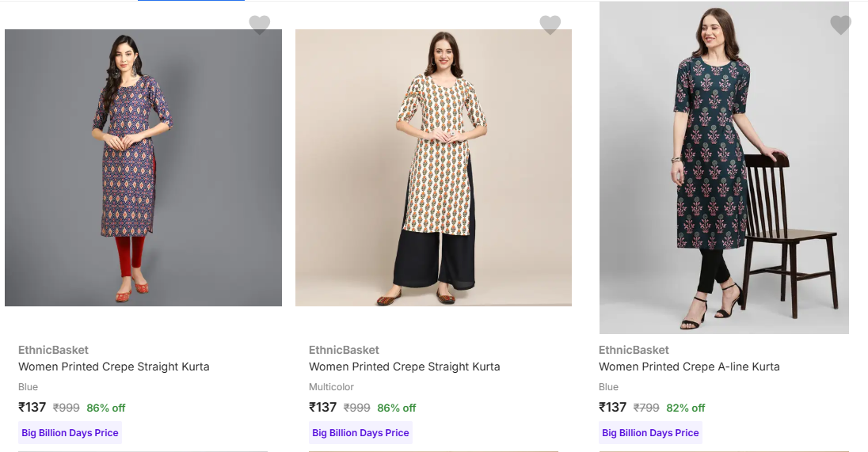Select Big Billion Days Price tag on the multicolor kurta
The width and height of the screenshot is (868, 452).
click(x=360, y=433)
